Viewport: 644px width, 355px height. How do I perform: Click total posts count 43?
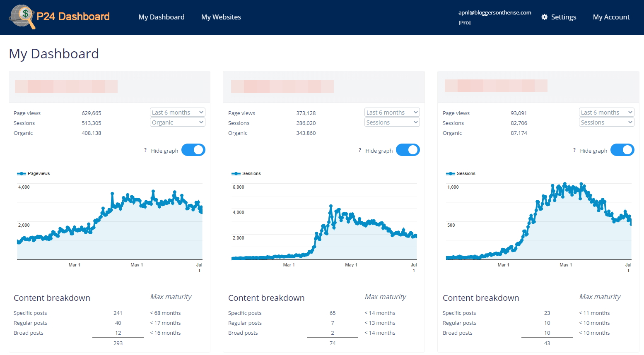coord(547,343)
